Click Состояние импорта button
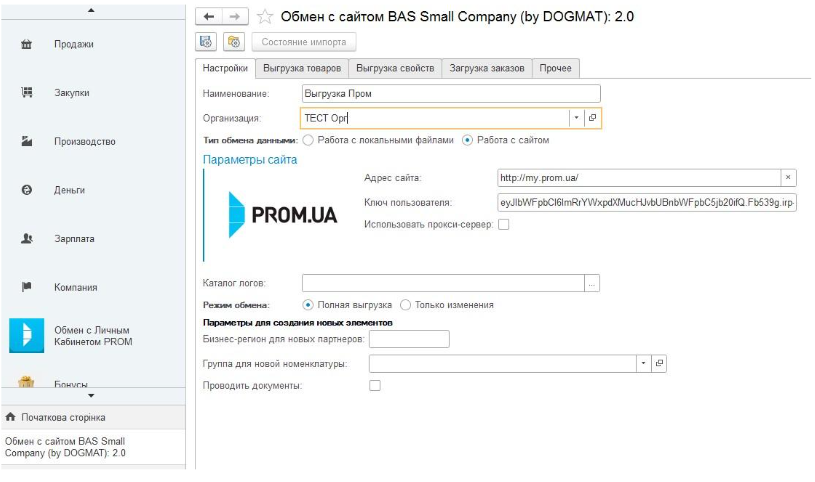The width and height of the screenshot is (815, 482). coord(304,42)
